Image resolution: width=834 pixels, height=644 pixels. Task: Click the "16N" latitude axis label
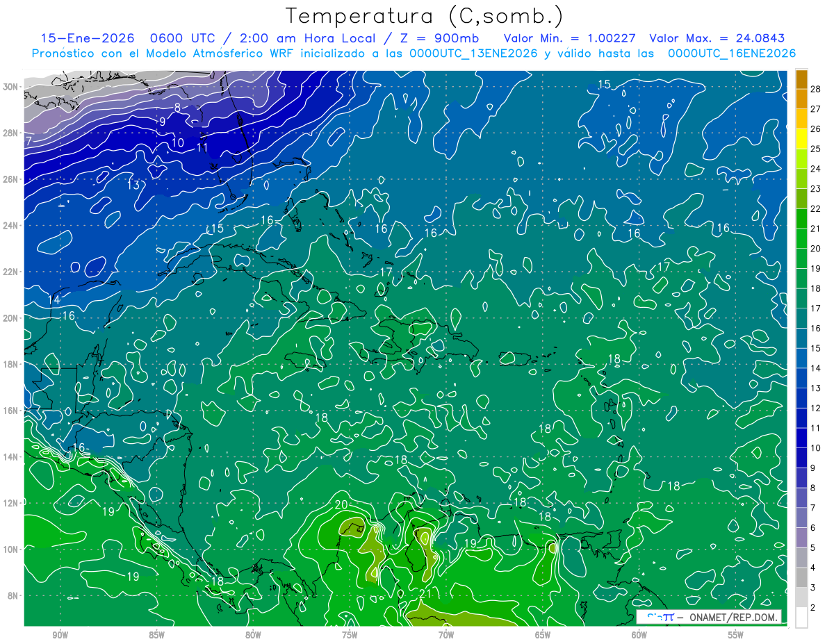pos(12,411)
